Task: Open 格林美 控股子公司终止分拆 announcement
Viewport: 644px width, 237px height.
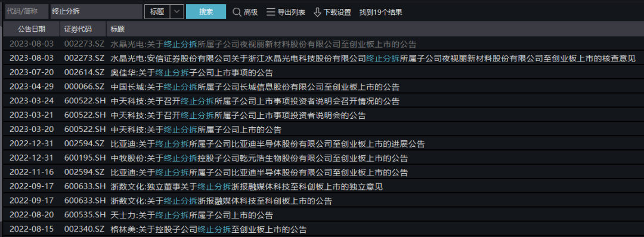Action: (209, 230)
